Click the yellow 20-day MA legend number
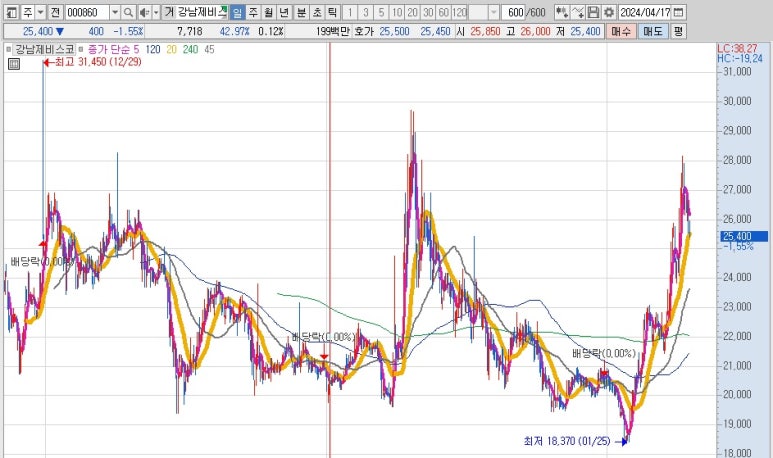Viewport: 773px width, 458px height. [x=172, y=49]
